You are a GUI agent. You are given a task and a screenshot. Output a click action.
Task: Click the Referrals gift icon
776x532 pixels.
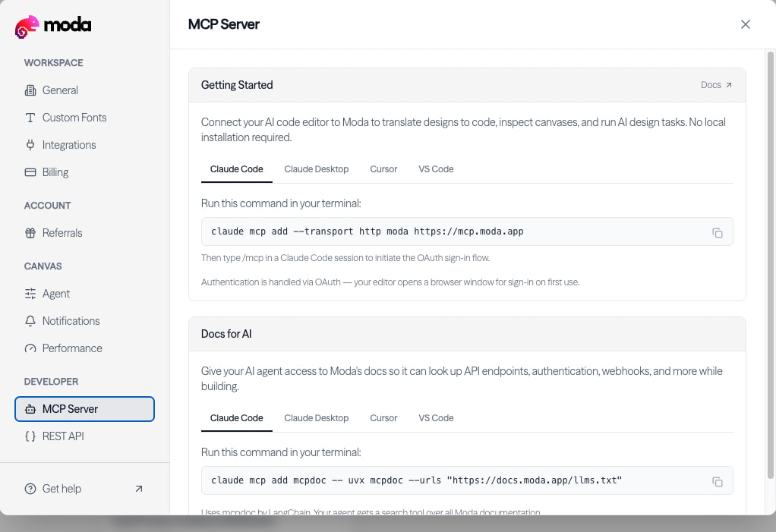coord(30,233)
